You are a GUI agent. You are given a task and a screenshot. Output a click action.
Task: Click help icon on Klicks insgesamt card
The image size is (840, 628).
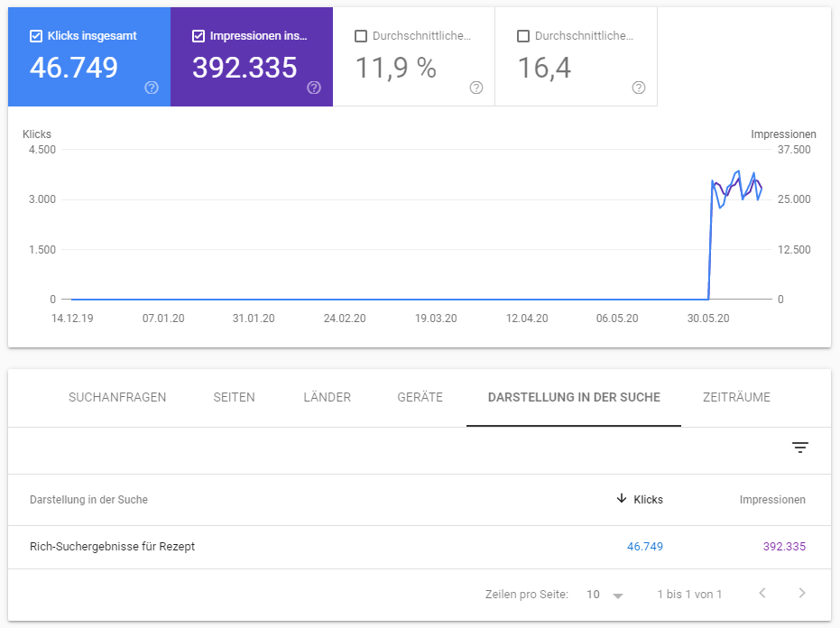(152, 88)
